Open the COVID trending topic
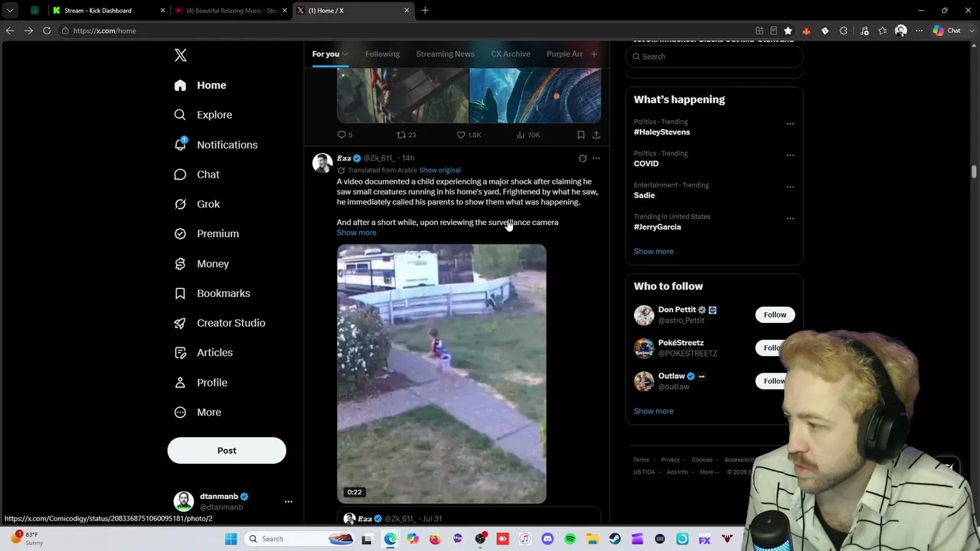The image size is (980, 551). pos(646,164)
